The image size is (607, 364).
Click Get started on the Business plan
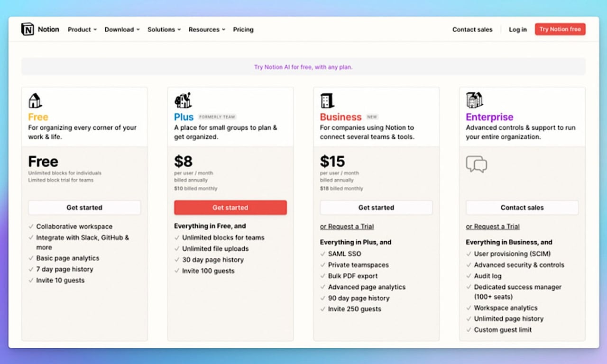tap(377, 208)
